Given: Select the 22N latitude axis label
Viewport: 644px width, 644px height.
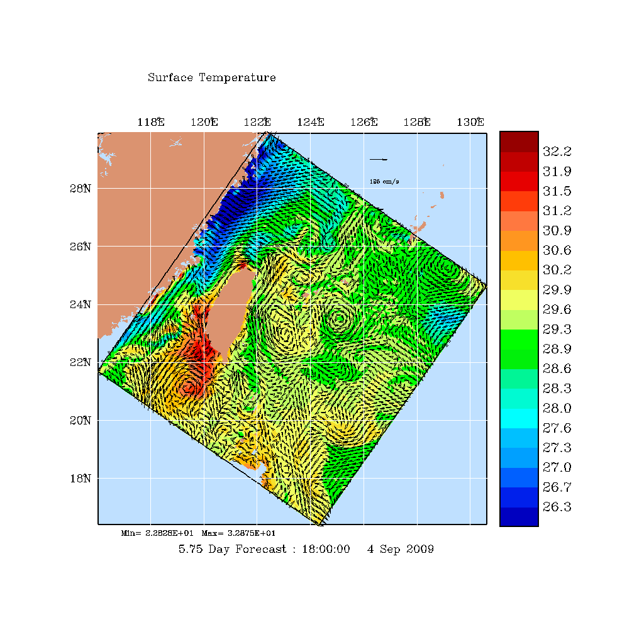Looking at the screenshot, I should click(x=83, y=363).
